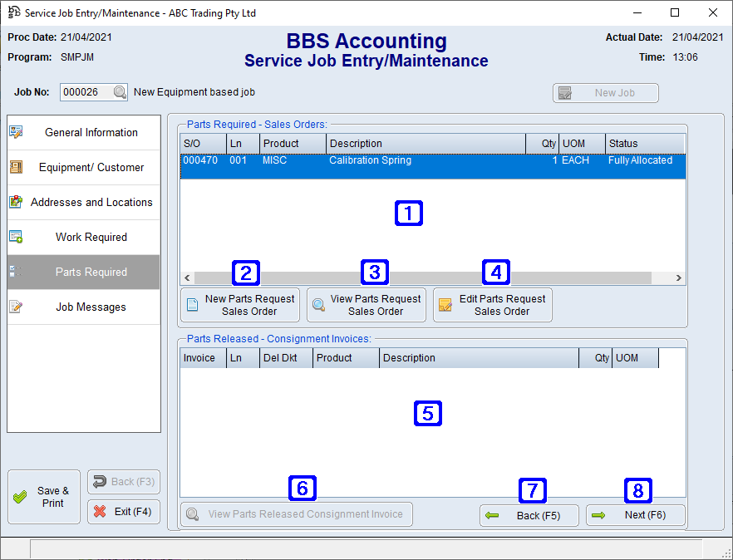
Task: Click the magnifier search icon beside Job No
Action: (x=118, y=92)
